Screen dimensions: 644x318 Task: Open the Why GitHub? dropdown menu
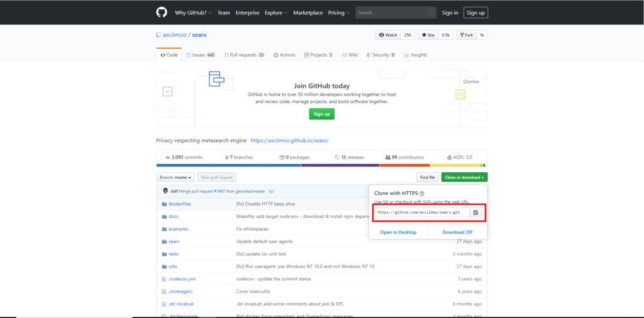pyautogui.click(x=193, y=13)
